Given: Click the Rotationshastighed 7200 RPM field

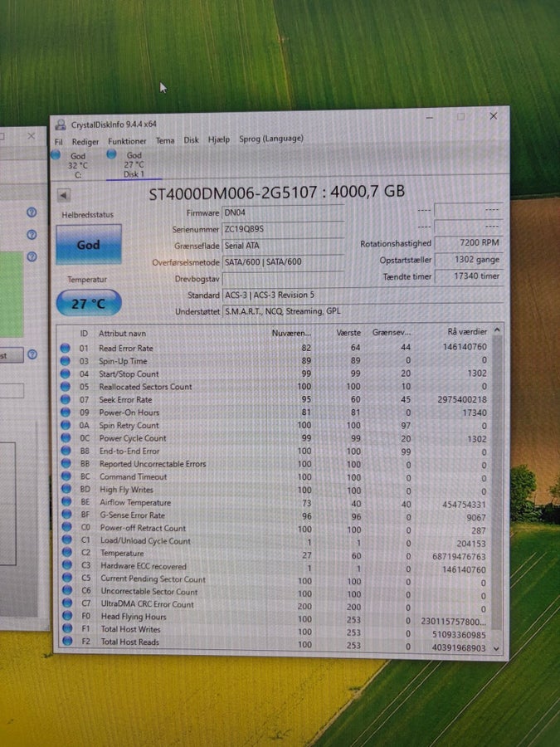Looking at the screenshot, I should (x=469, y=242).
